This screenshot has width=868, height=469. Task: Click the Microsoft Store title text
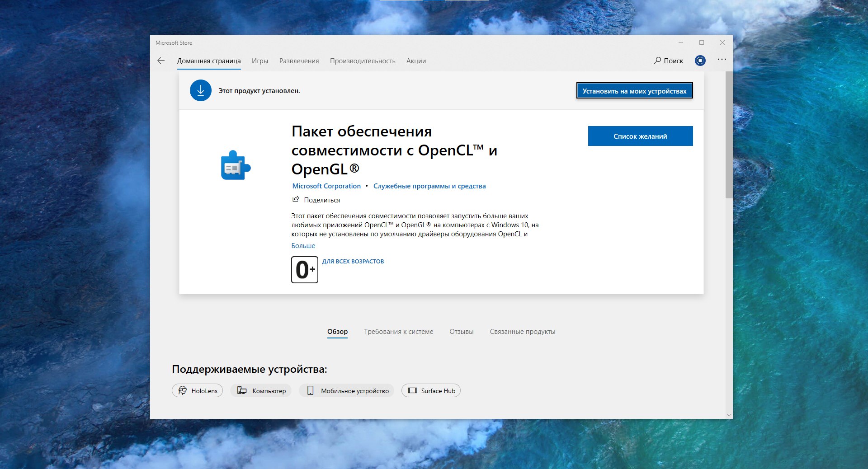[174, 43]
